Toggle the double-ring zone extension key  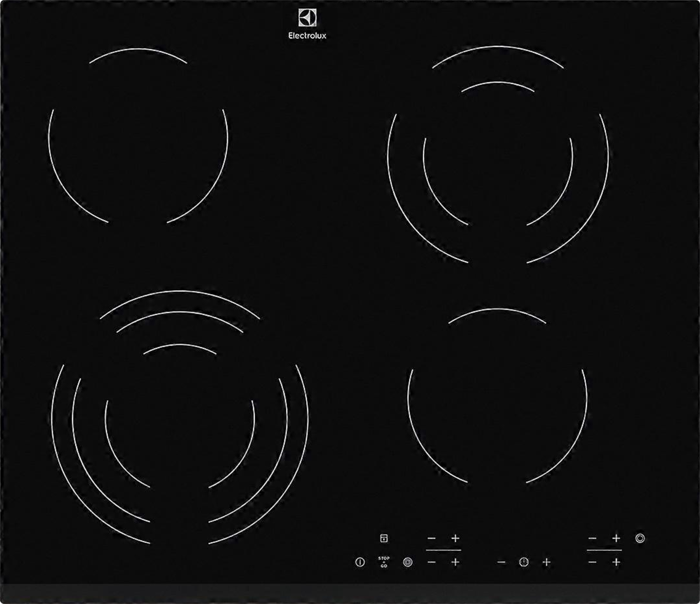640,538
